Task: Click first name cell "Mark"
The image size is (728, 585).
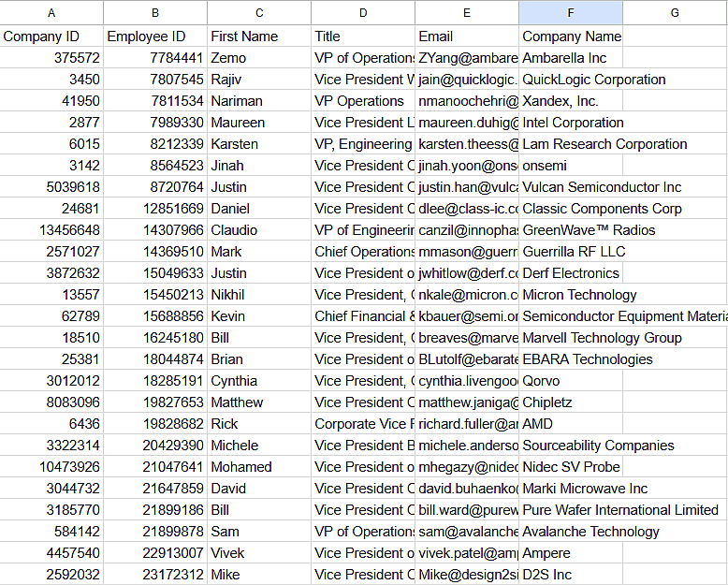Action: [x=259, y=252]
